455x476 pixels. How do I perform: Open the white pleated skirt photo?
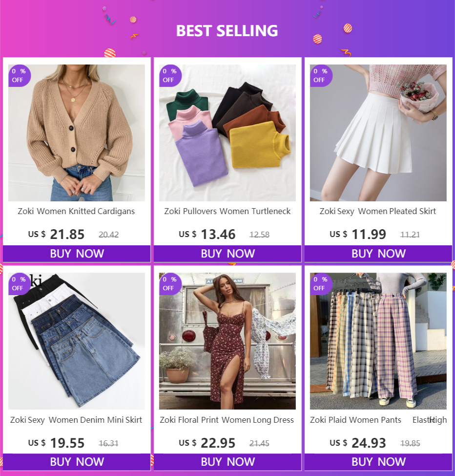[x=378, y=132]
